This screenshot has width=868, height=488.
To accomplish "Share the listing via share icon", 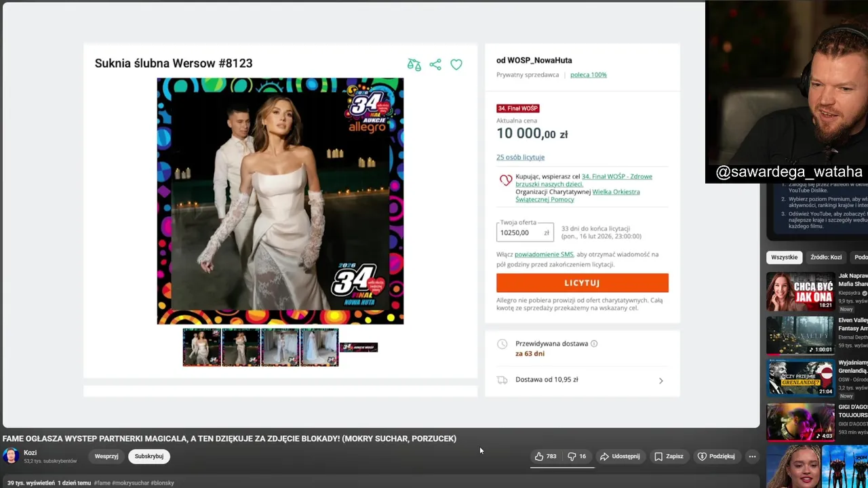I will tap(435, 64).
